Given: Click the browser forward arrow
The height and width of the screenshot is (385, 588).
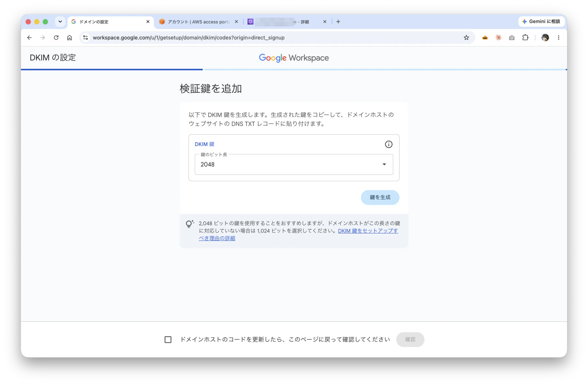Looking at the screenshot, I should (x=43, y=38).
